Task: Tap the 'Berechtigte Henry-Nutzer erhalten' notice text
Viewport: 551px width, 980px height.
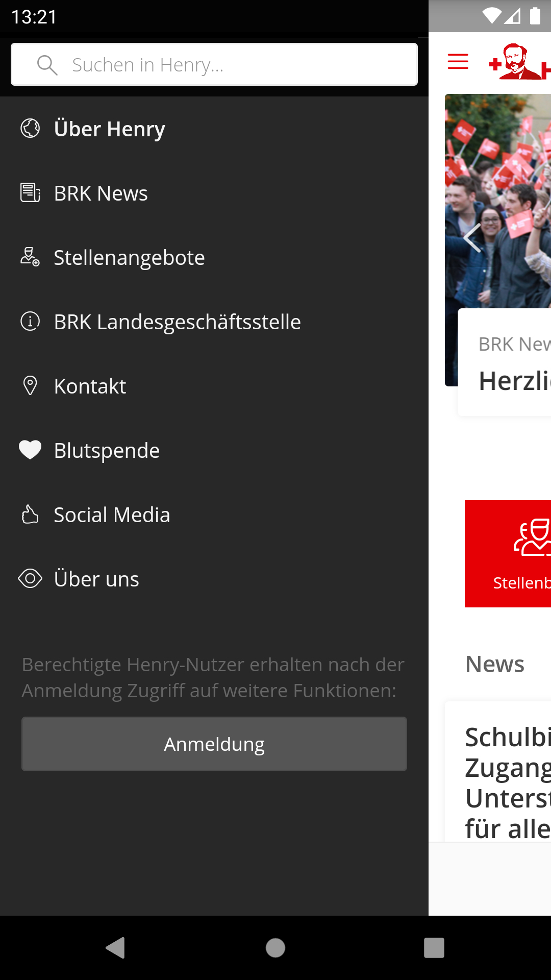Action: tap(213, 677)
